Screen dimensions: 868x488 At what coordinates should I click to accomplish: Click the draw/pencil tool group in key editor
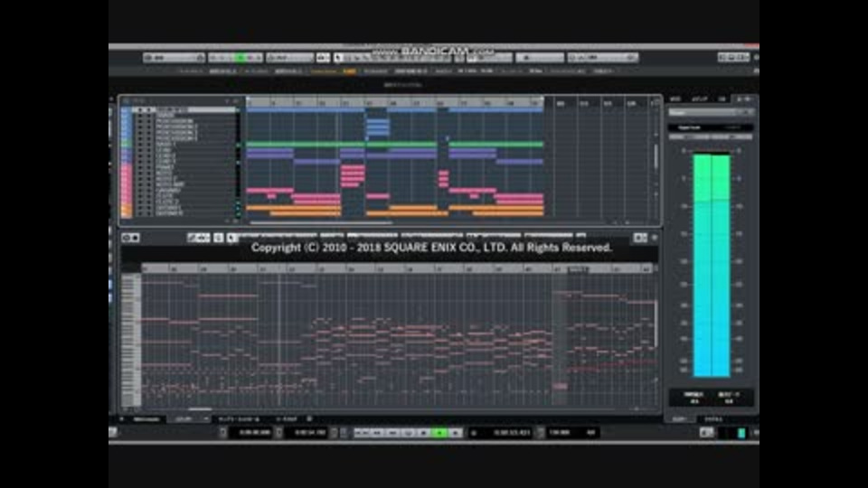198,238
